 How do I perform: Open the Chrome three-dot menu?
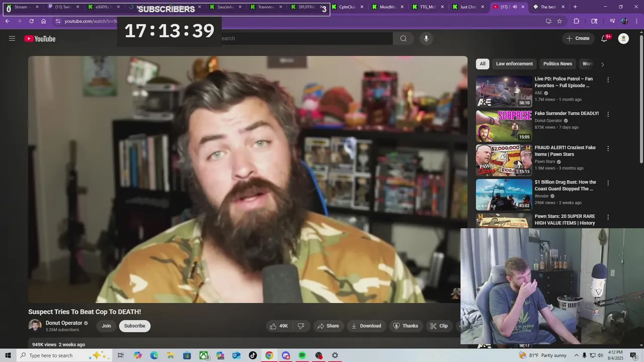click(x=637, y=21)
